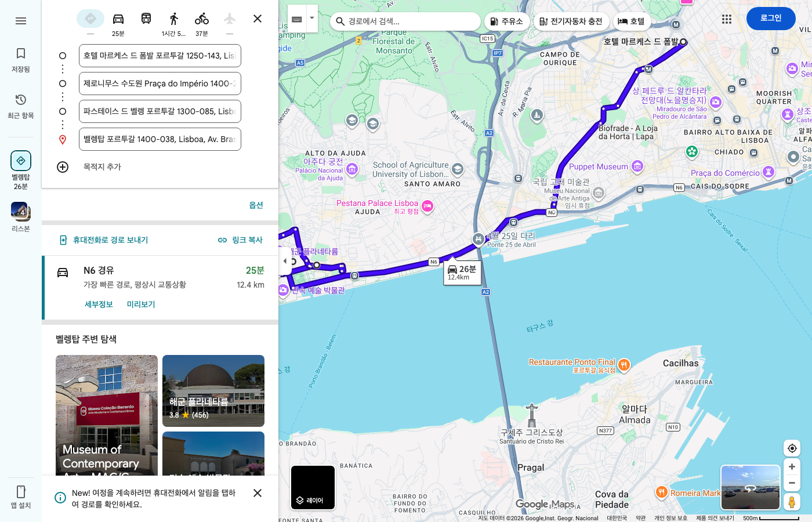Click the São Pedro de Alcântara viewpoint pin

click(716, 102)
